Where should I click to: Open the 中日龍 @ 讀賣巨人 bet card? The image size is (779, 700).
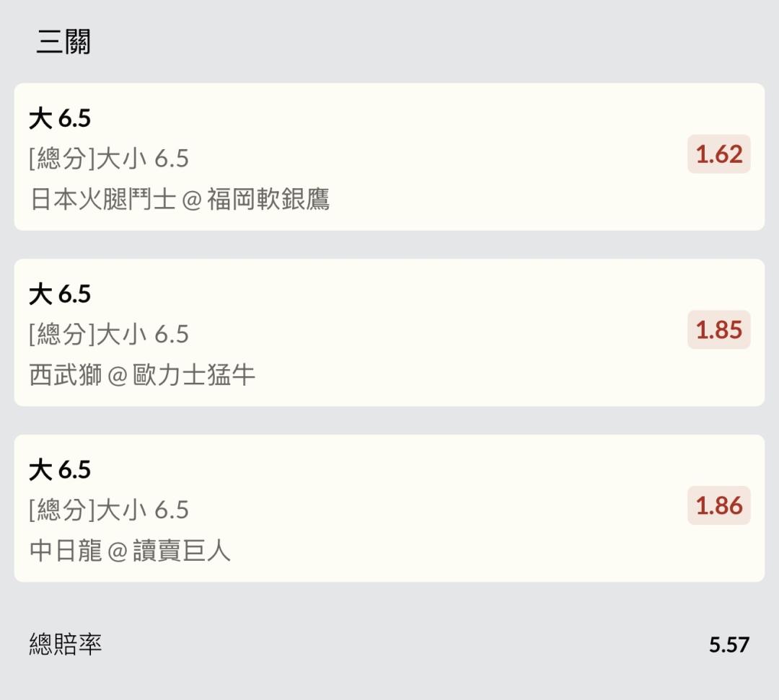click(x=389, y=508)
